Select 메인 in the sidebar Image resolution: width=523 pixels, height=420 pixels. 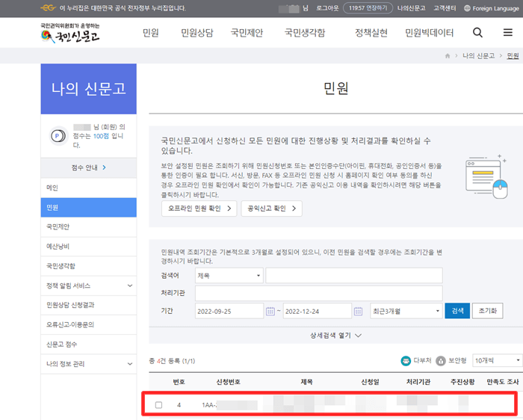click(88, 188)
